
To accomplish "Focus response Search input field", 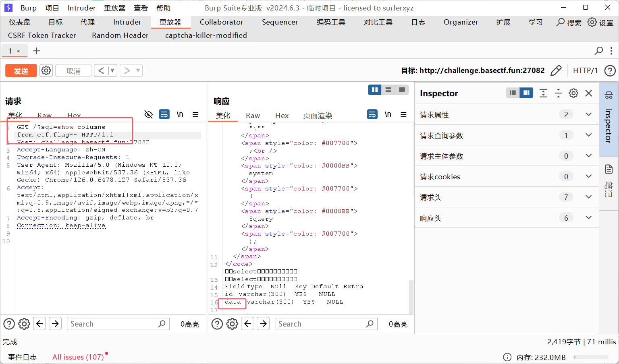I will [x=326, y=324].
